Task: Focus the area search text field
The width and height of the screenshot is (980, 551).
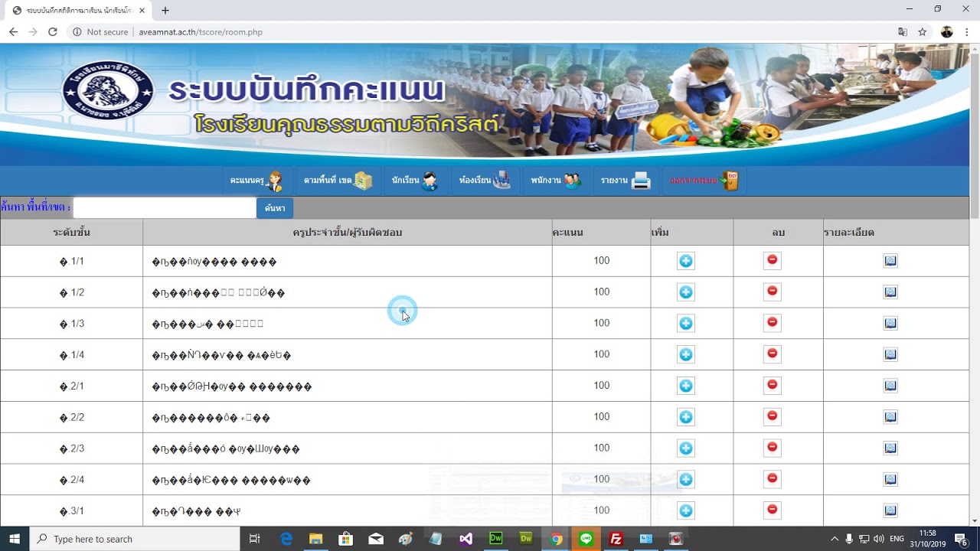Action: (x=165, y=208)
